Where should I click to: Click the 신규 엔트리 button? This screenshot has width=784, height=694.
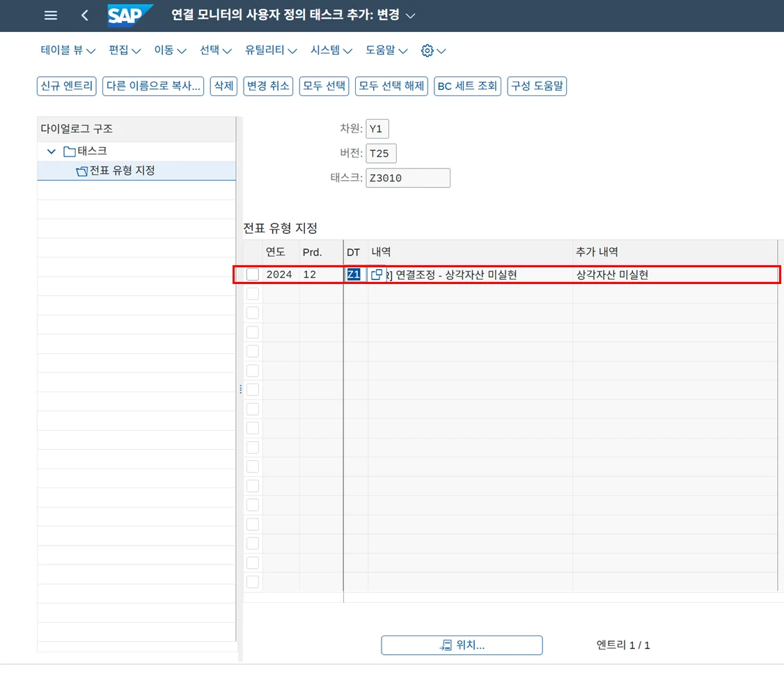click(67, 86)
